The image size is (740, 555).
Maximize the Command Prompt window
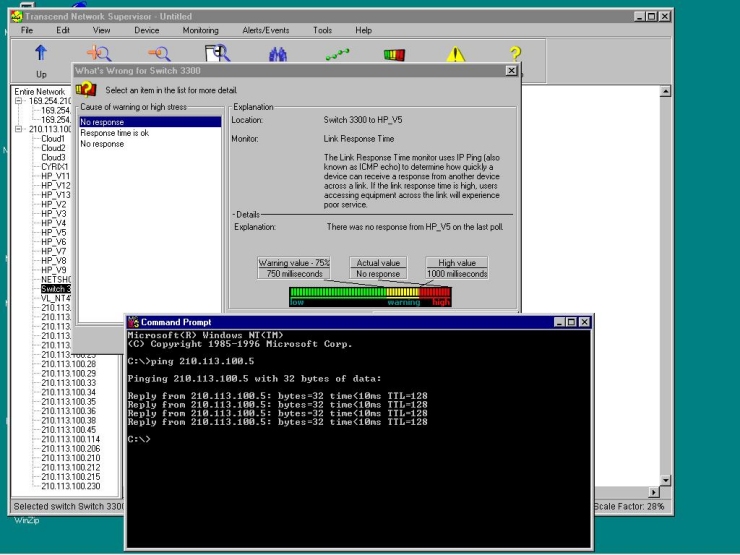point(571,322)
